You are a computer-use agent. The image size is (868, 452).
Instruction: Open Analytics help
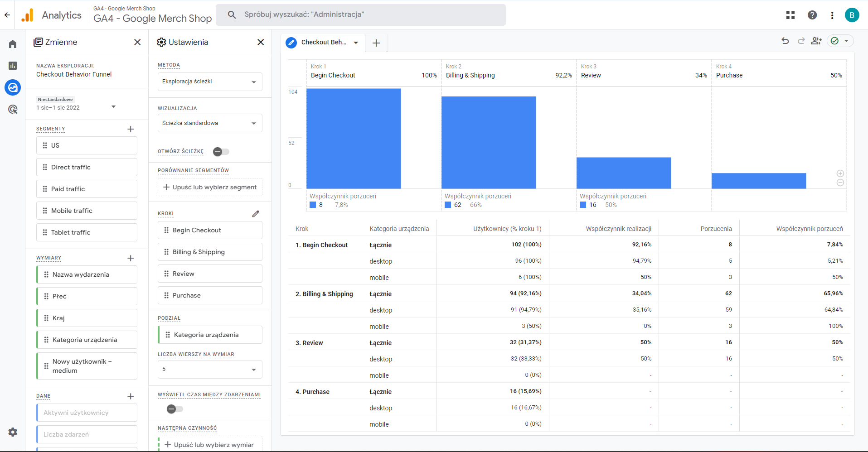click(812, 15)
